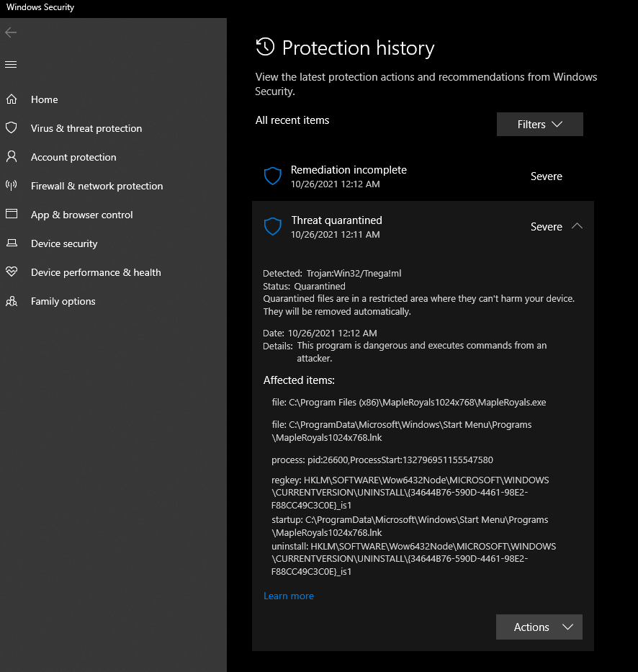Screen dimensions: 638x672
Task: Click the App & browser control window icon
Action: pos(12,214)
